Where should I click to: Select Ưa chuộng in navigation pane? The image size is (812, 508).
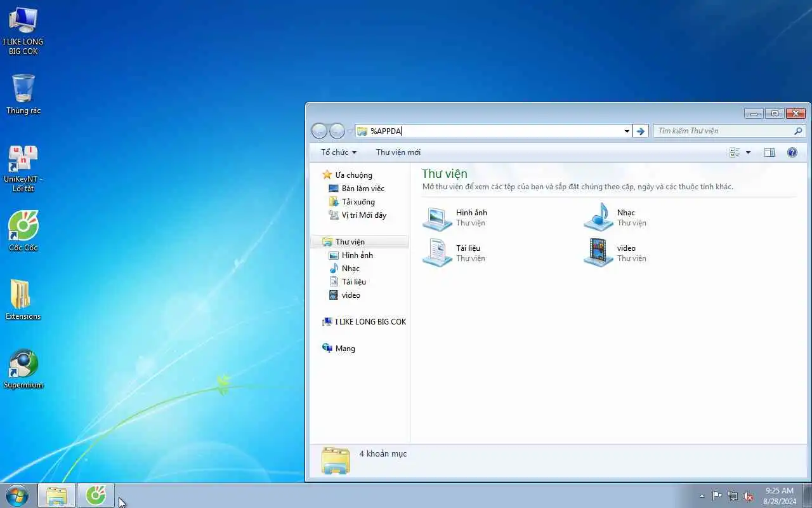point(347,175)
